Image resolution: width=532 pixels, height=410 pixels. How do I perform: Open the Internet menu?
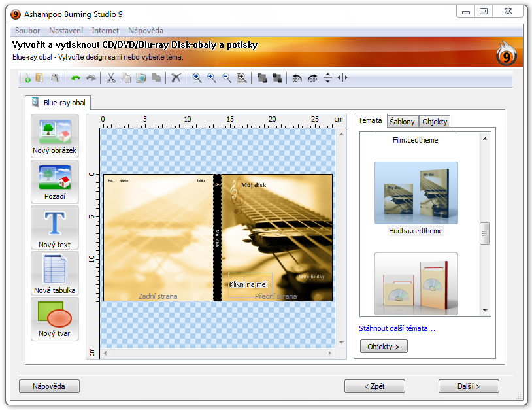(x=105, y=31)
